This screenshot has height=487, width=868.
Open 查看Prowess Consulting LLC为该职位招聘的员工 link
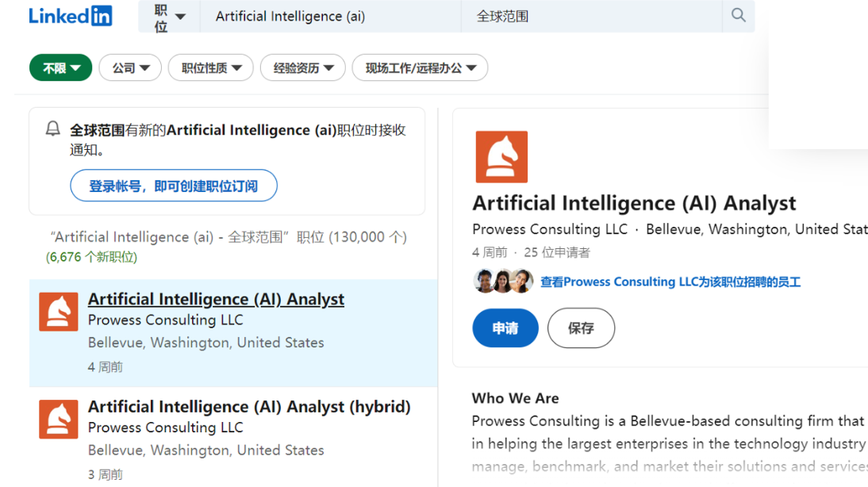click(670, 282)
